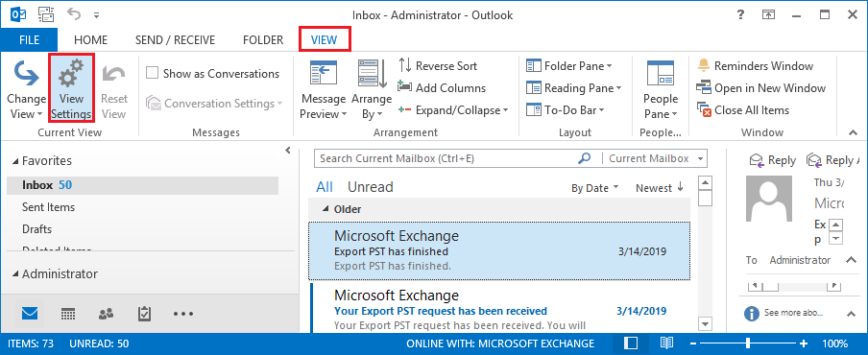
Task: Minimize the Folder Pane arrow
Action: pos(287,151)
